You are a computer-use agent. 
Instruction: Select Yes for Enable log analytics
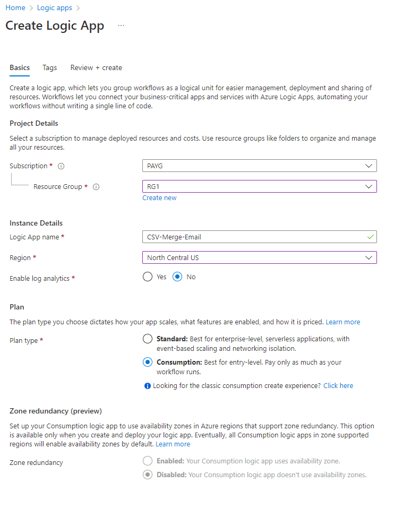(148, 277)
